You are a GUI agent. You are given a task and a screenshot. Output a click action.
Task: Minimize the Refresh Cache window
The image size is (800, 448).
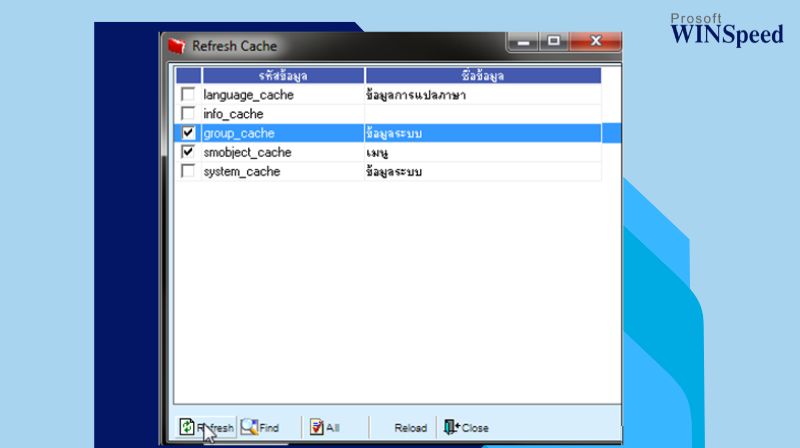tap(523, 42)
